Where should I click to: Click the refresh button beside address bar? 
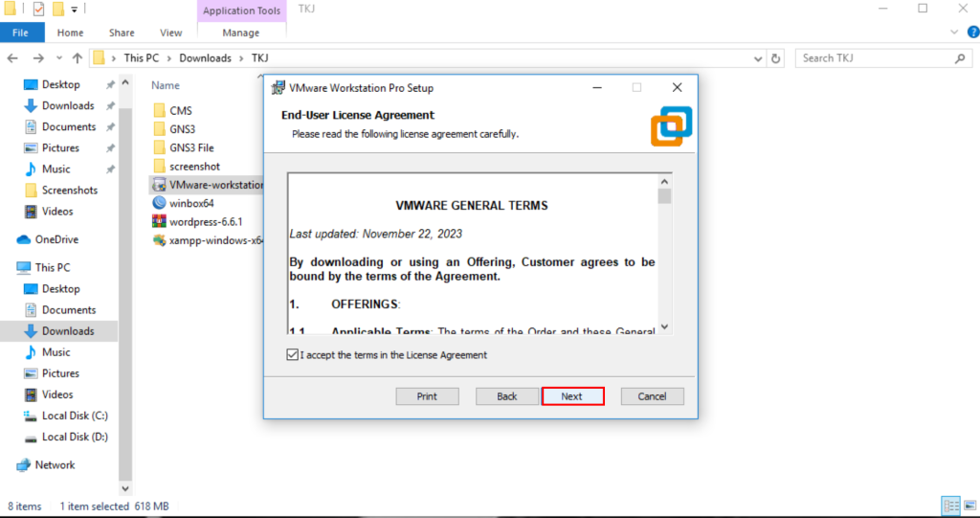(x=776, y=58)
